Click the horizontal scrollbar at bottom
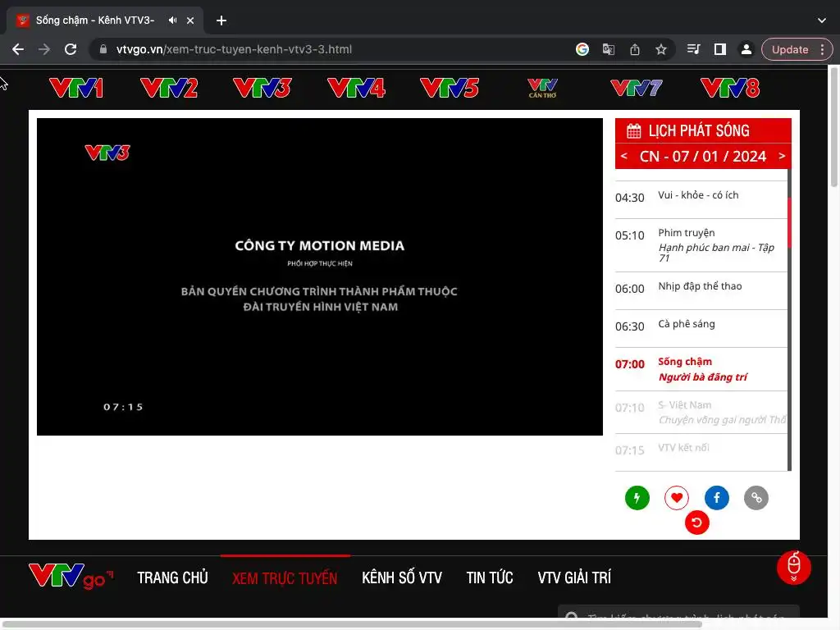 click(x=351, y=624)
